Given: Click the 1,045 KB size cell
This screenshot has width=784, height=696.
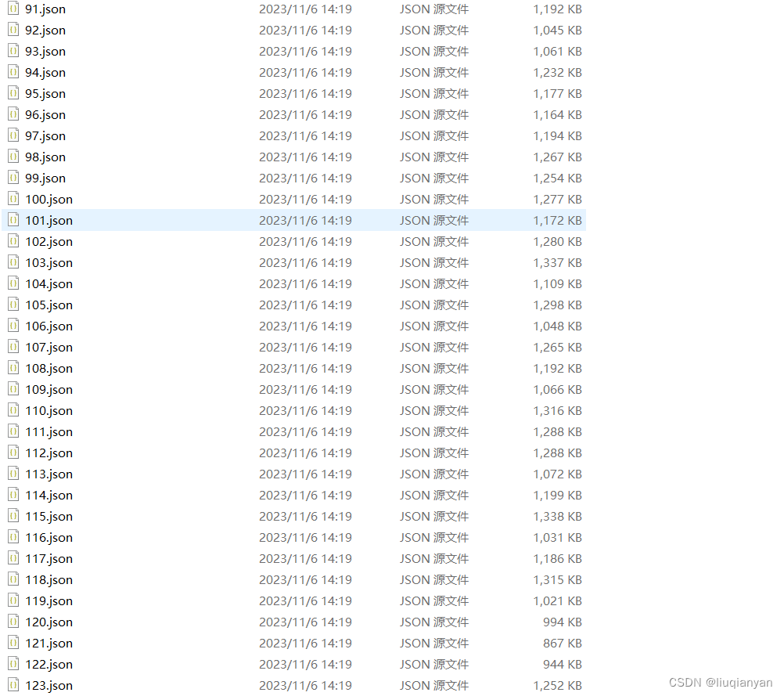Looking at the screenshot, I should [558, 30].
